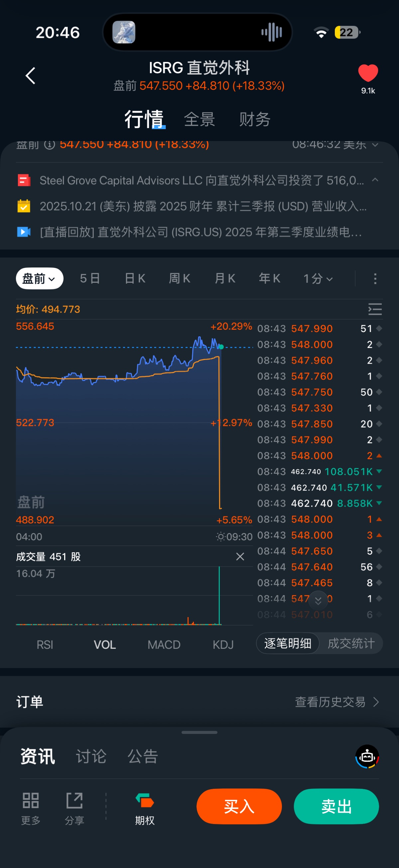Open the three-dot chart settings menu
Screen dimensions: 399x868
(x=375, y=279)
